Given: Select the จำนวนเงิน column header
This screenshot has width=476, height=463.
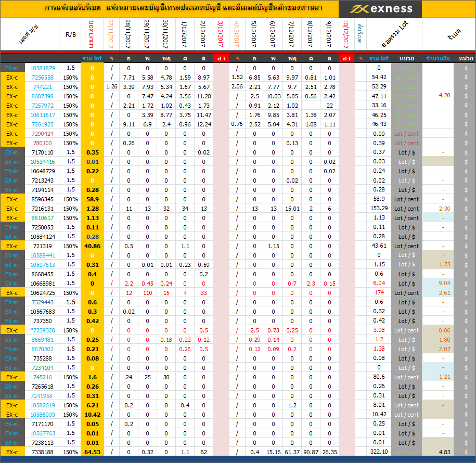Looking at the screenshot, I should click(438, 58).
